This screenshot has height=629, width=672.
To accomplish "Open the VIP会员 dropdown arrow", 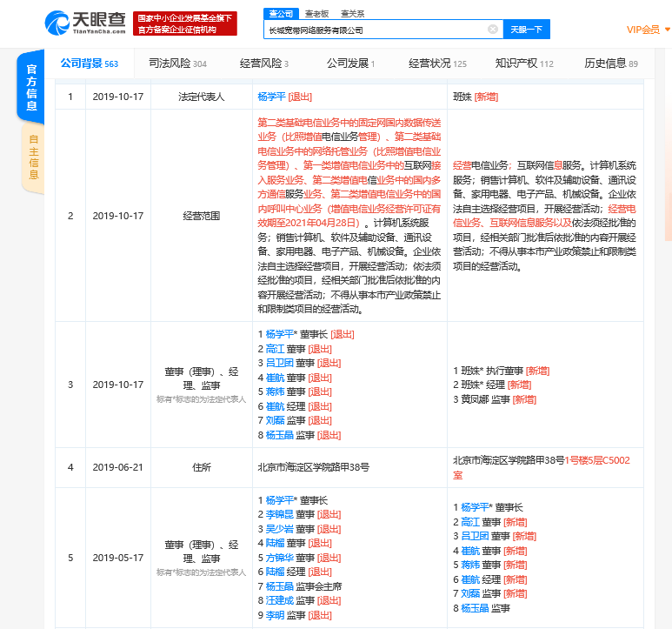I will coord(667,30).
